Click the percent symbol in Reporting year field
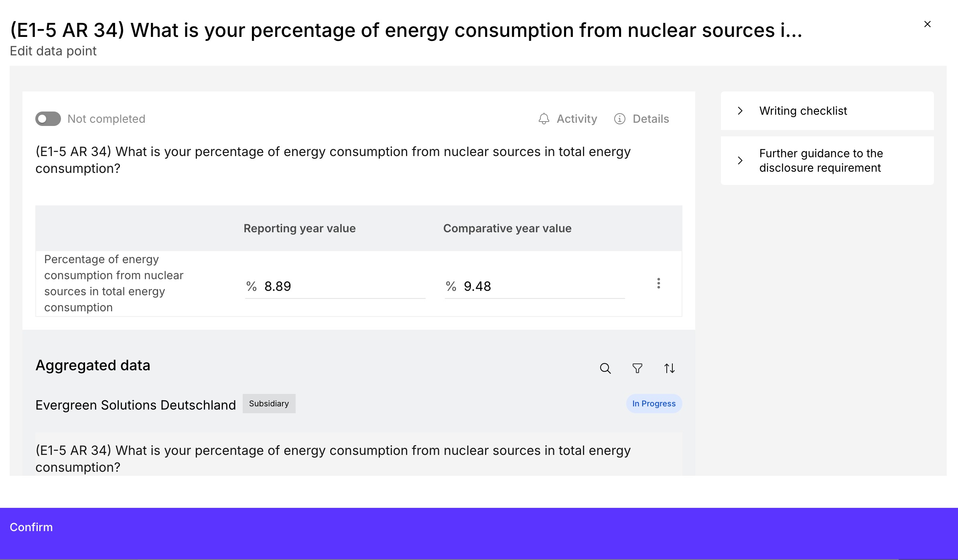Viewport: 958px width, 560px height. [x=252, y=286]
